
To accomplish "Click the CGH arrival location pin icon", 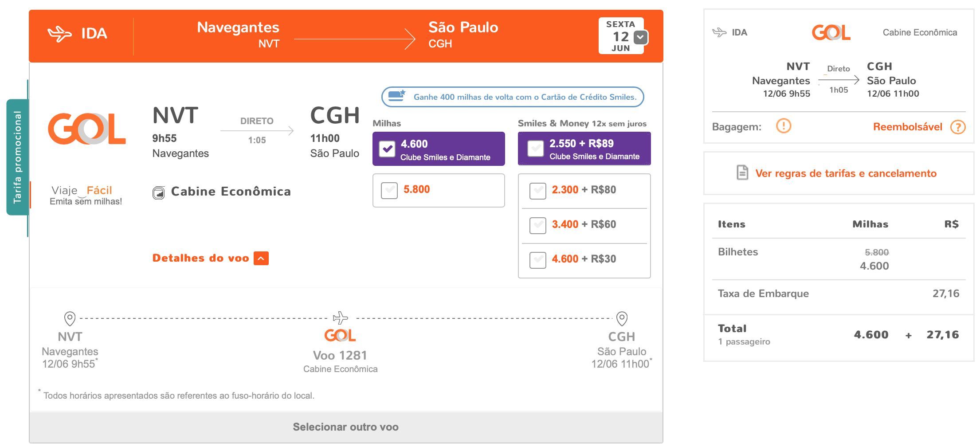I will click(622, 318).
